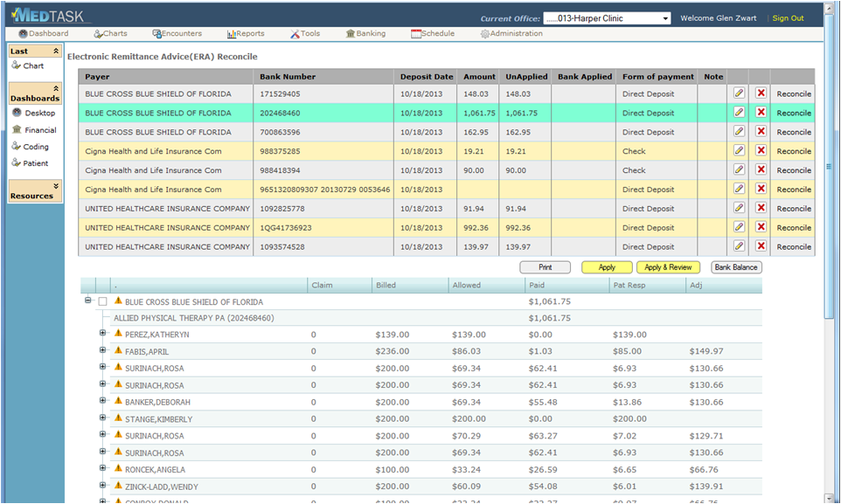Open the Current Office dropdown
841x504 pixels.
click(x=607, y=18)
